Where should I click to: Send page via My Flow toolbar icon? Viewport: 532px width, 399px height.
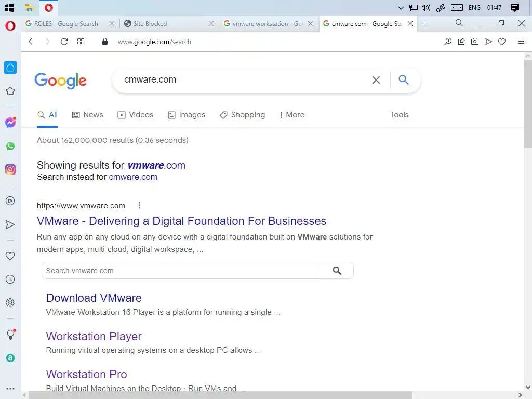(488, 42)
